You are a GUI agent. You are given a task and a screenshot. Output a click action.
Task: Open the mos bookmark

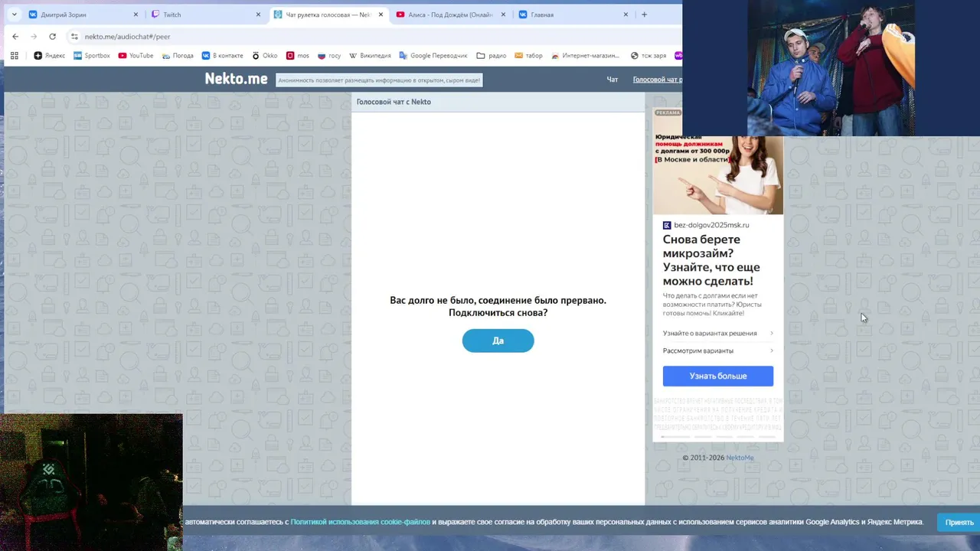tap(297, 55)
